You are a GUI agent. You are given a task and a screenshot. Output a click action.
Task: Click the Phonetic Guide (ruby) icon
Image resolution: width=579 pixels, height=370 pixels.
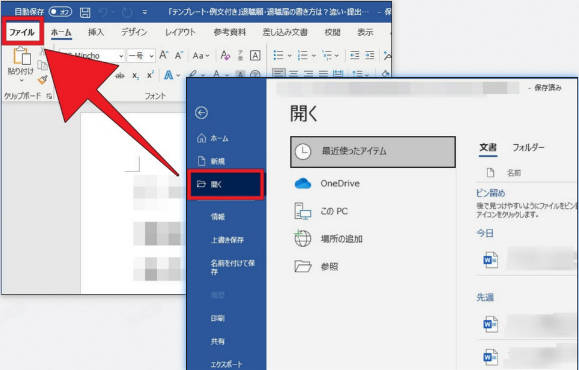click(241, 56)
